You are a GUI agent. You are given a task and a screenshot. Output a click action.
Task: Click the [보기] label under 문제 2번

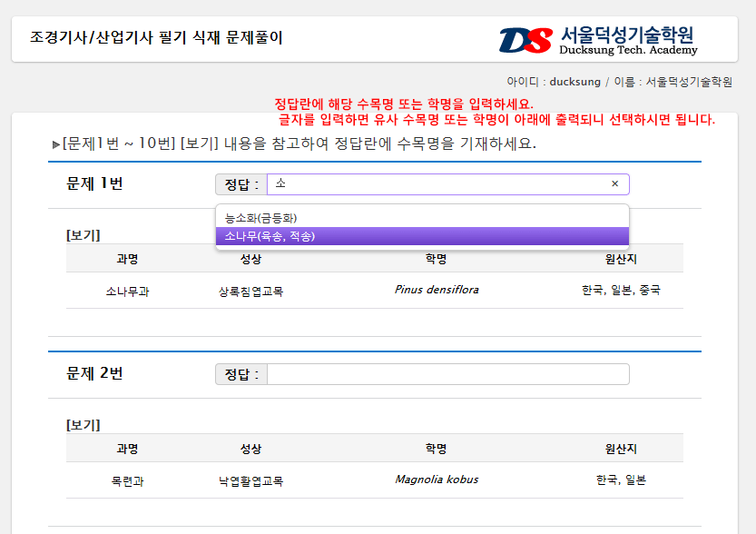(83, 425)
